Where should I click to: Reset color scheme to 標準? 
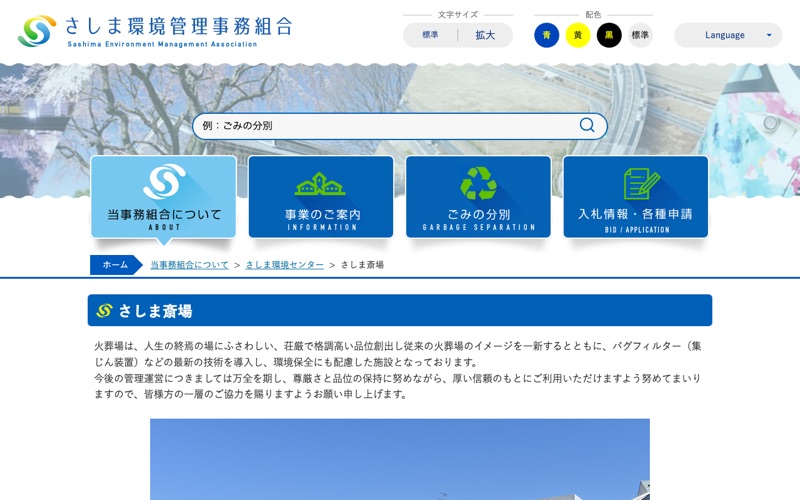[640, 35]
